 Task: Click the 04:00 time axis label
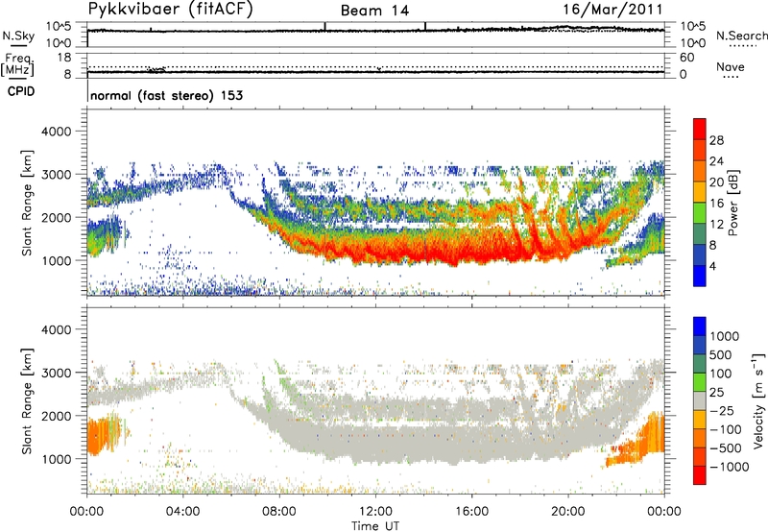[183, 512]
